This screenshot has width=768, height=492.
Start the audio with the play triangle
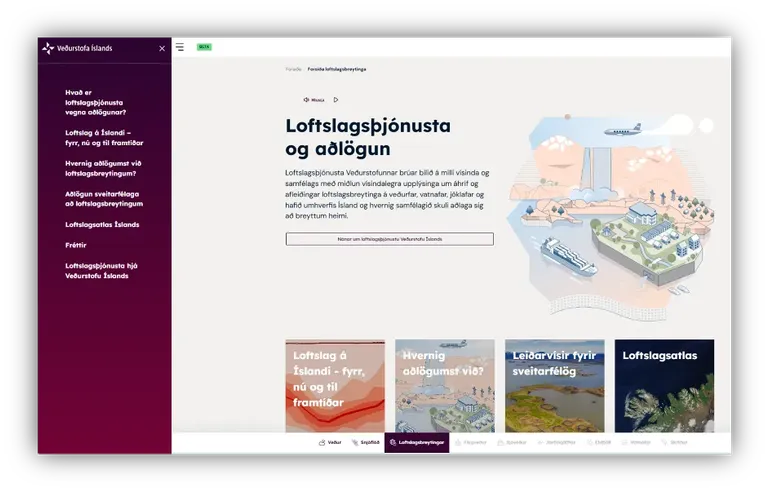pos(336,100)
